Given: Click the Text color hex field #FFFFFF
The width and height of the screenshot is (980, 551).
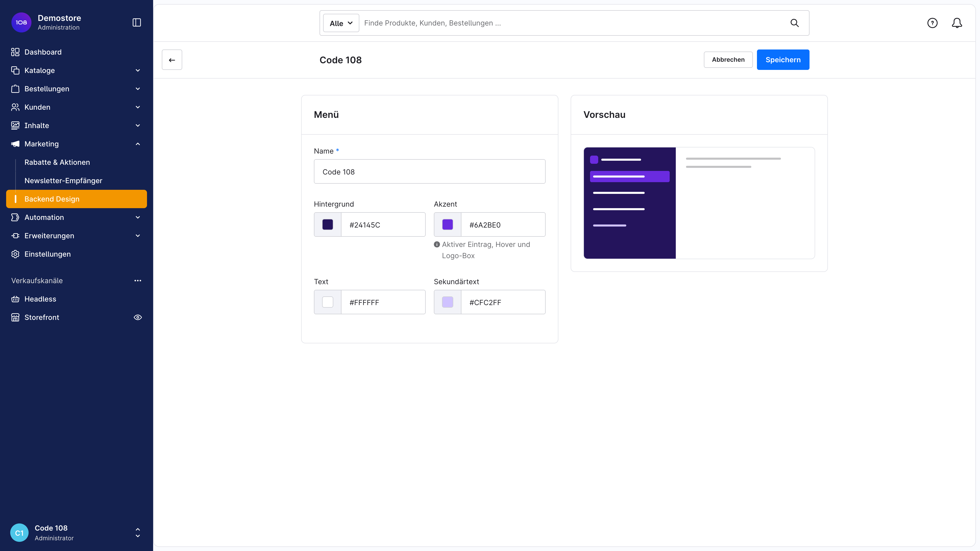Looking at the screenshot, I should pos(383,302).
